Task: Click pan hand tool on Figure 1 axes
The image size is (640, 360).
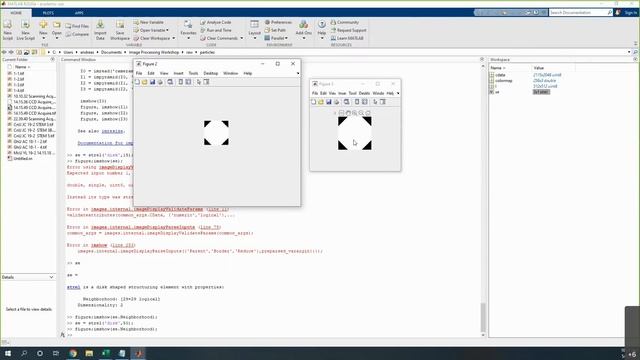Action: [348, 113]
